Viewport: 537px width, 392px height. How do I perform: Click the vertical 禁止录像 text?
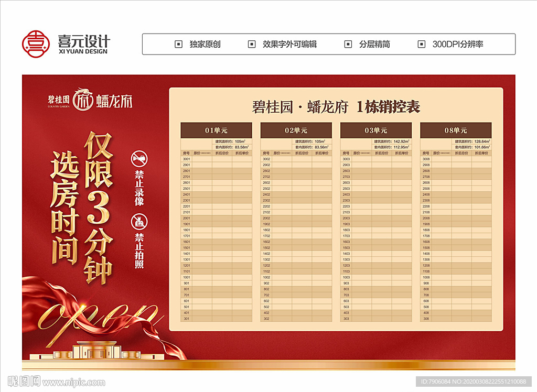coord(139,188)
